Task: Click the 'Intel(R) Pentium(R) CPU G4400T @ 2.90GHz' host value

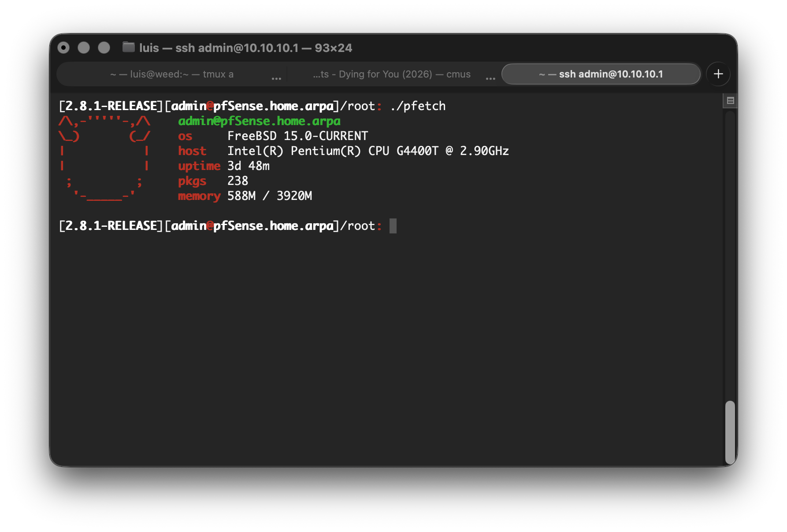Action: coord(368,151)
